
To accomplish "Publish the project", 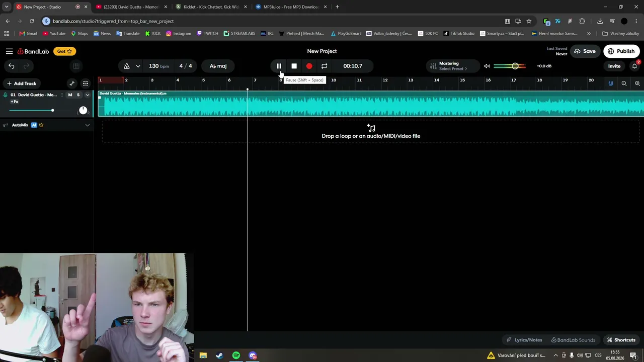I will (621, 51).
